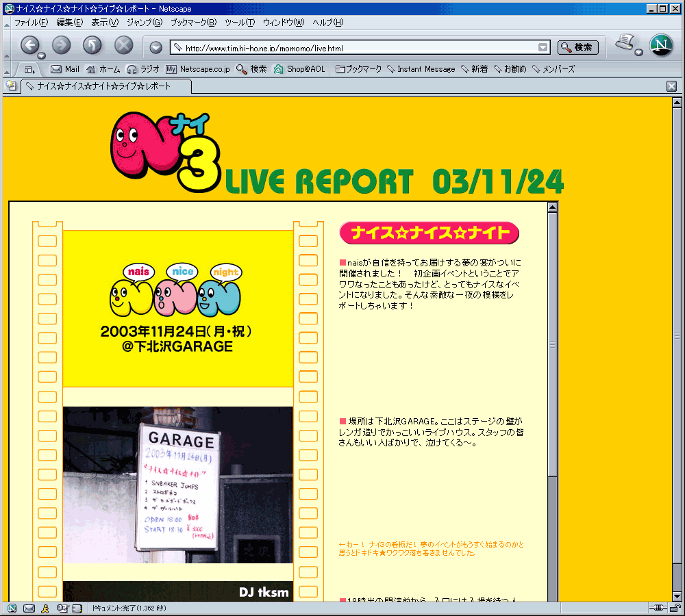The image size is (685, 616).
Task: Click the DJ tksm caption
Action: pyautogui.click(x=264, y=592)
